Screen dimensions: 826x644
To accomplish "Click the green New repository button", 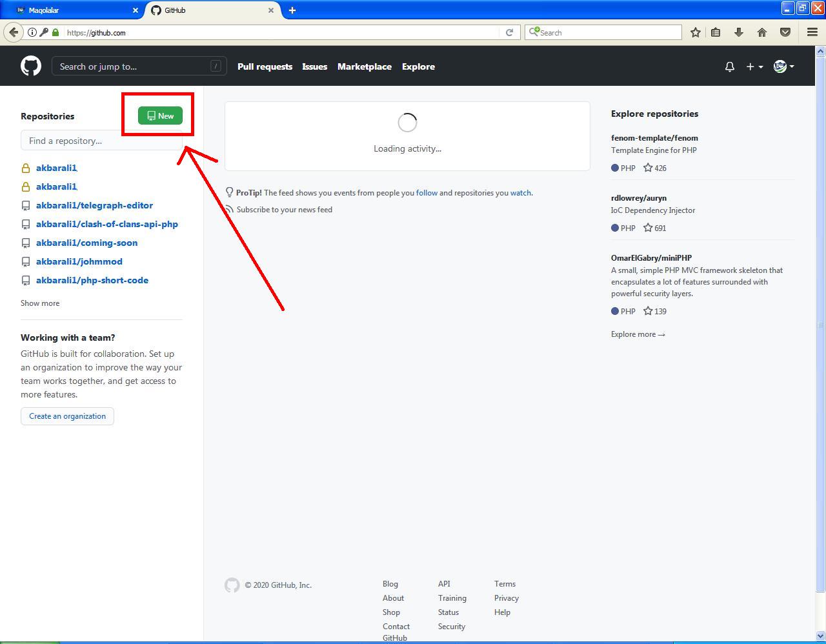I will click(x=160, y=116).
